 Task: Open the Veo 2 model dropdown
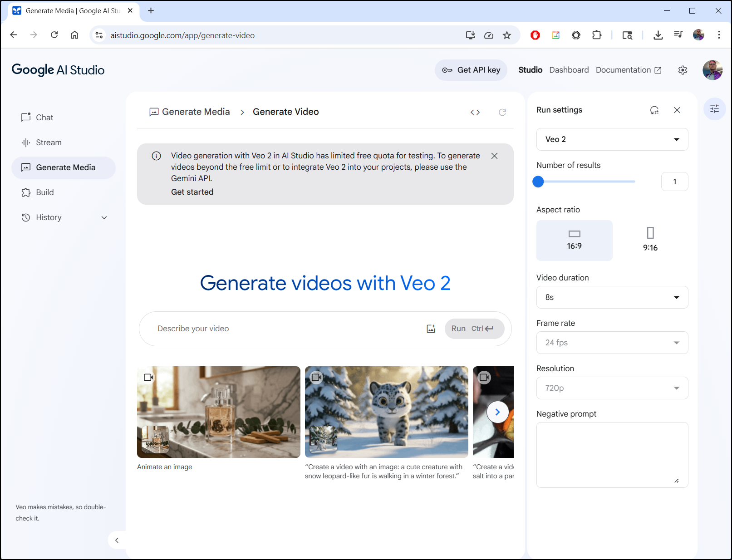pyautogui.click(x=612, y=139)
